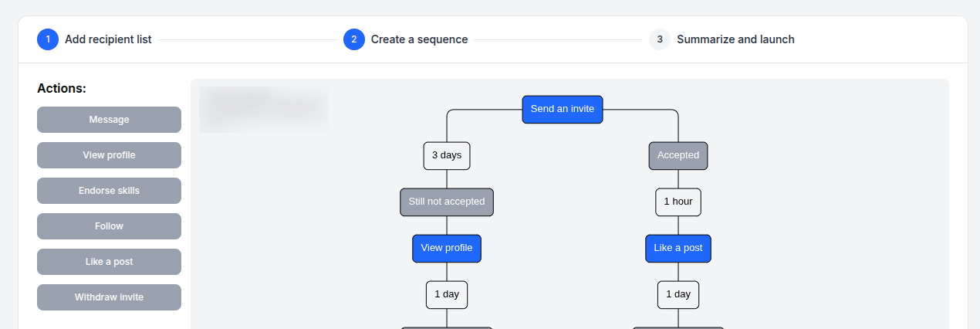Image resolution: width=980 pixels, height=329 pixels.
Task: Go to Summarize and launch step
Action: point(735,39)
